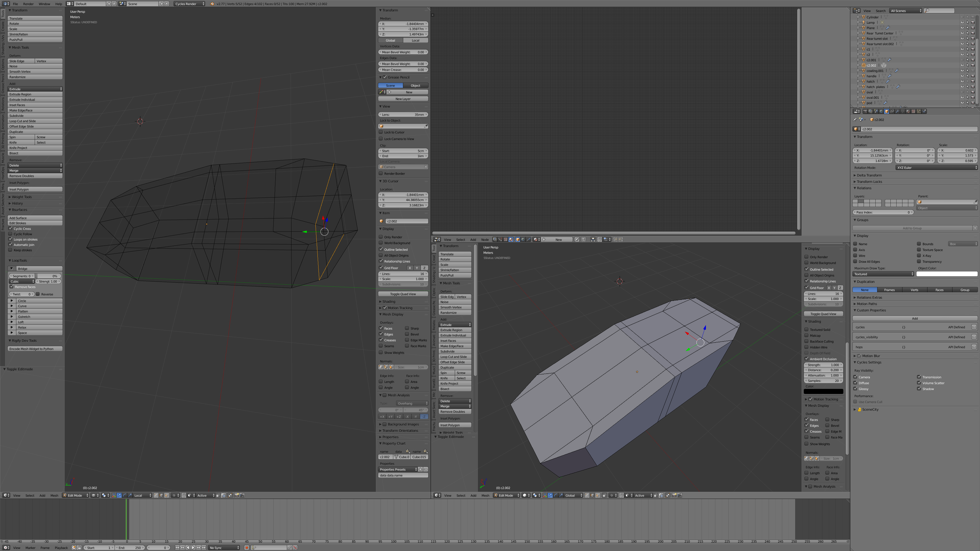The height and width of the screenshot is (551, 980).
Task: Adjust Lens 35mm slider field
Action: tap(403, 115)
